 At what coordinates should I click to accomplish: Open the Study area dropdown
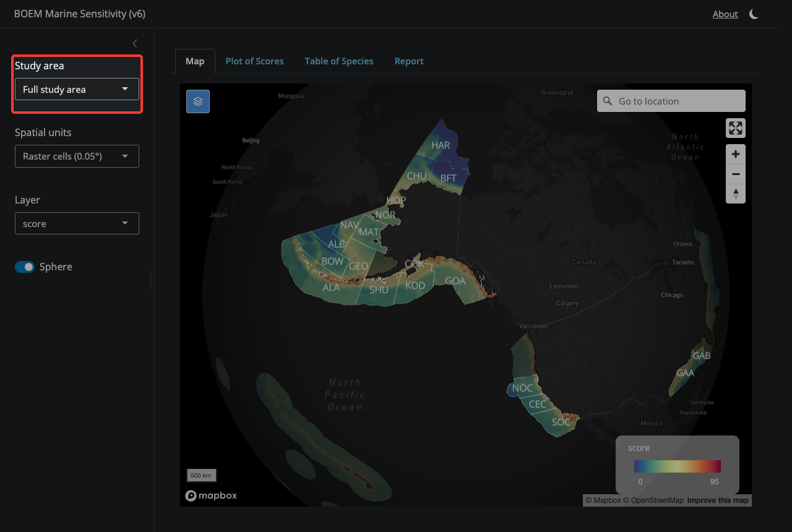tap(77, 89)
